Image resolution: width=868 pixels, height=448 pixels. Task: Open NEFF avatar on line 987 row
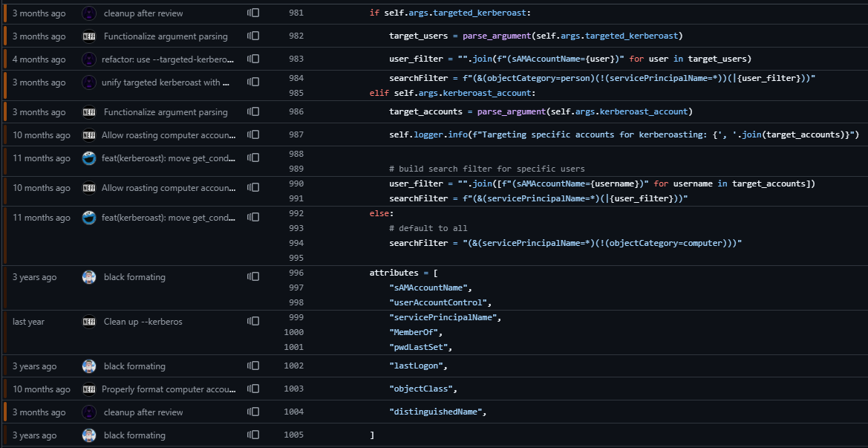89,135
